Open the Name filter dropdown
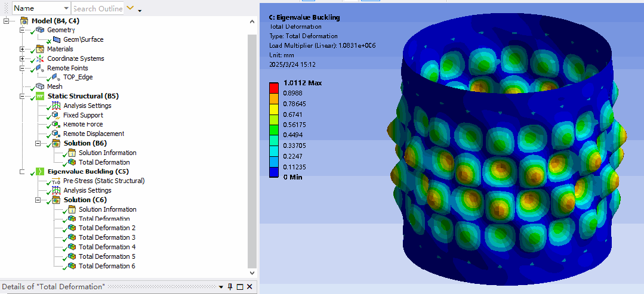The image size is (644, 294). coord(66,8)
